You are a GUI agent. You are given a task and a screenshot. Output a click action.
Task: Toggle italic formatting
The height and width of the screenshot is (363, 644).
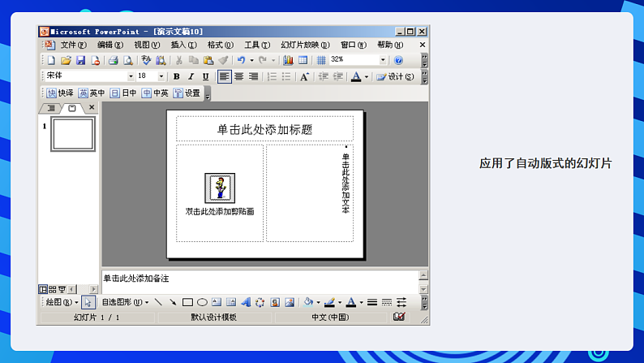point(191,76)
